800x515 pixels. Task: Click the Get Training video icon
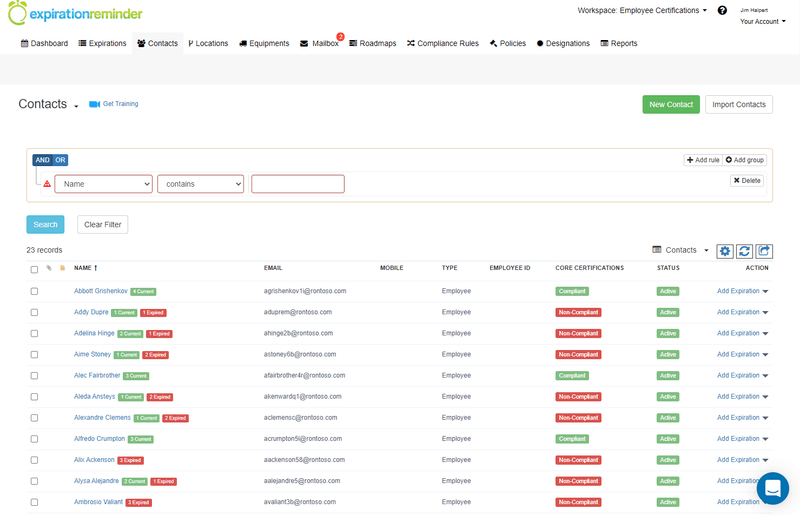pyautogui.click(x=94, y=104)
